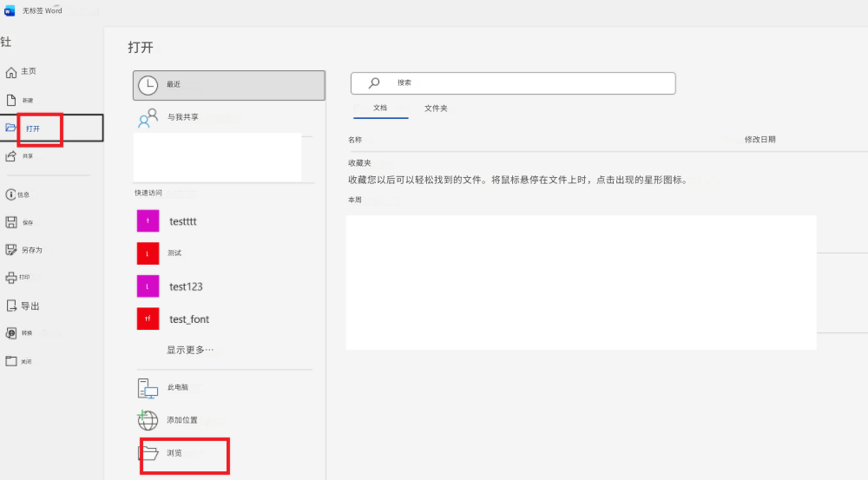
Task: Open the 打印 print icon
Action: [x=11, y=278]
